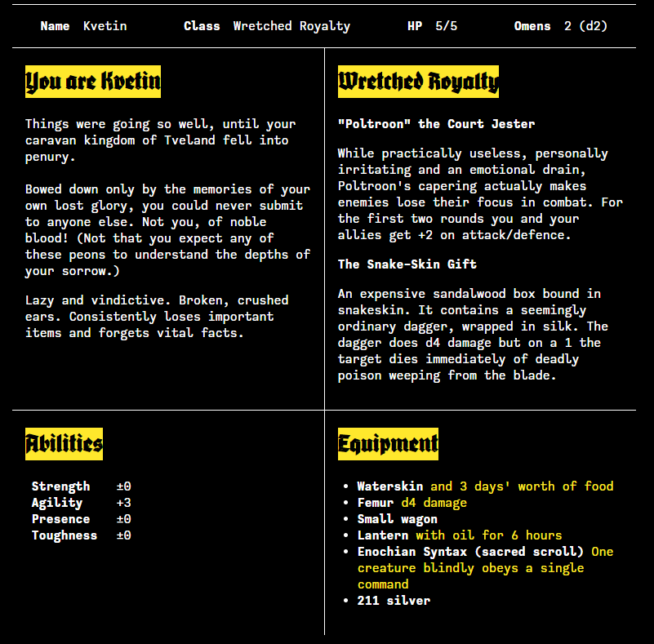Image resolution: width=654 pixels, height=644 pixels.
Task: Select the paragraph about caravan kingdom of Tveland
Action: (x=161, y=140)
